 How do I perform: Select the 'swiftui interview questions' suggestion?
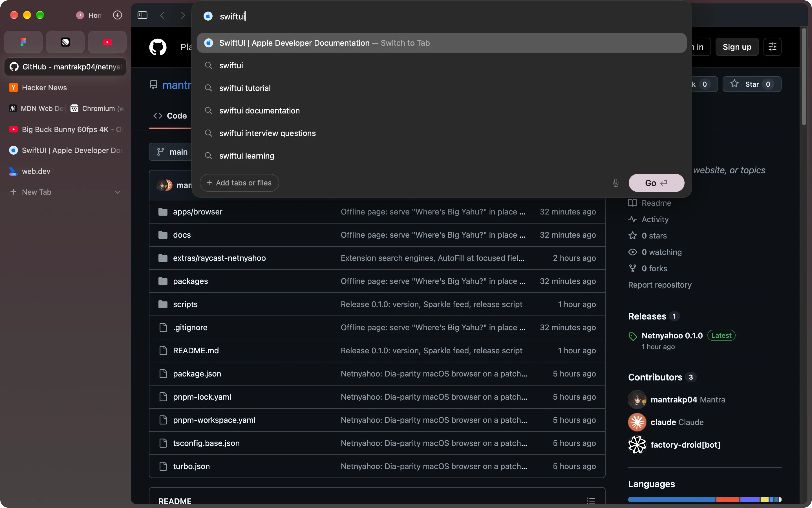click(x=442, y=133)
